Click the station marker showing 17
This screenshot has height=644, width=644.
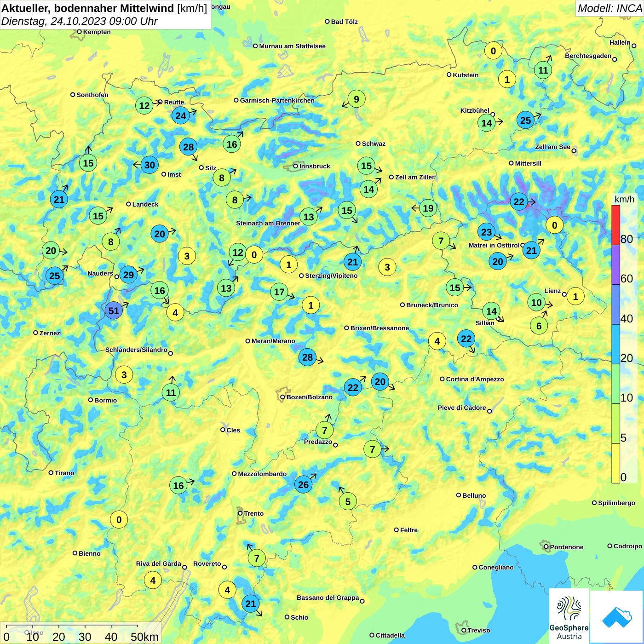(x=279, y=292)
